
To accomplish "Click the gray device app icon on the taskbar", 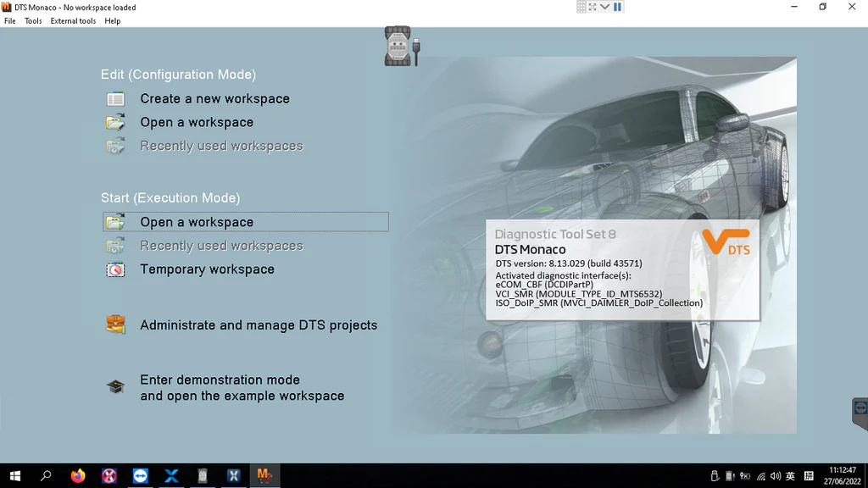I will click(x=202, y=476).
